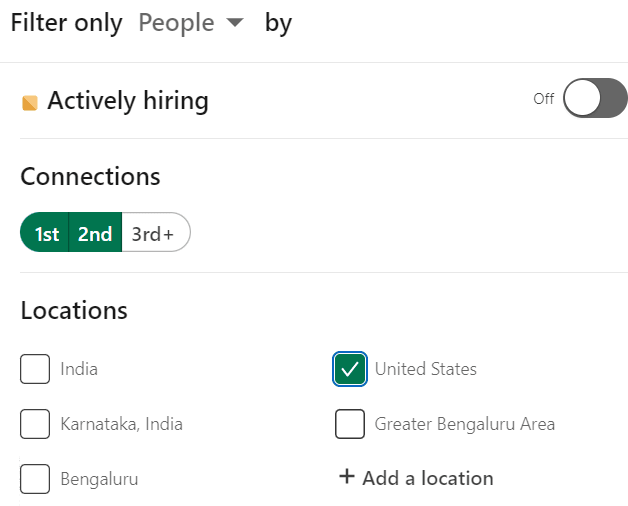Uncheck the United States location

click(x=350, y=369)
